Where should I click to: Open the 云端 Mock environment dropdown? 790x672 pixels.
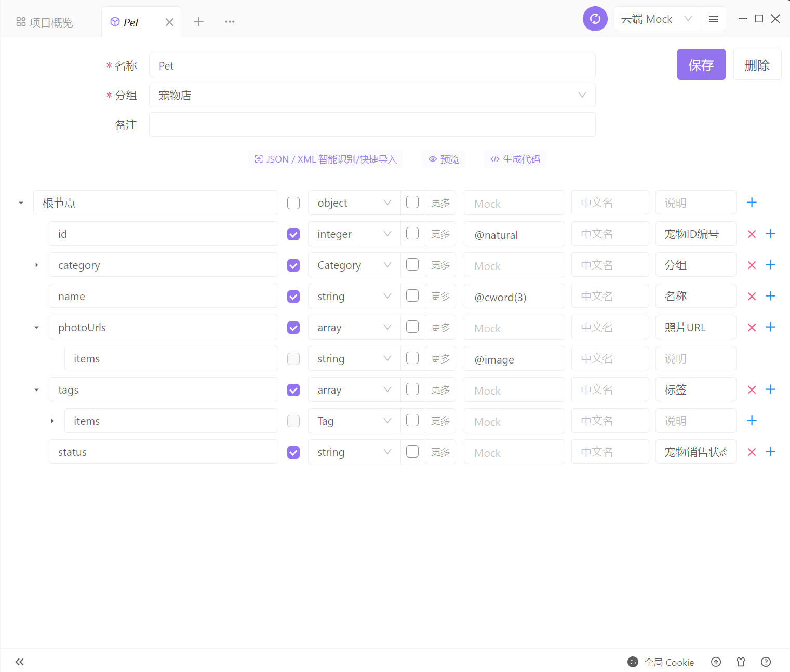[x=657, y=19]
